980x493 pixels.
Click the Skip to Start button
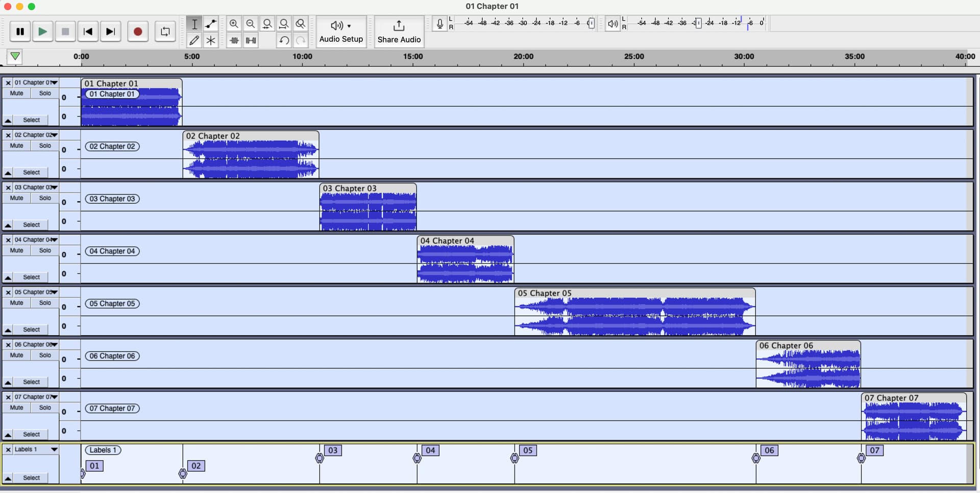pyautogui.click(x=88, y=32)
